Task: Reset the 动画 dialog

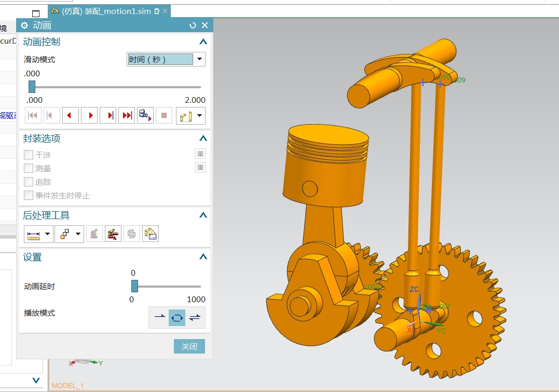Action: tap(193, 25)
